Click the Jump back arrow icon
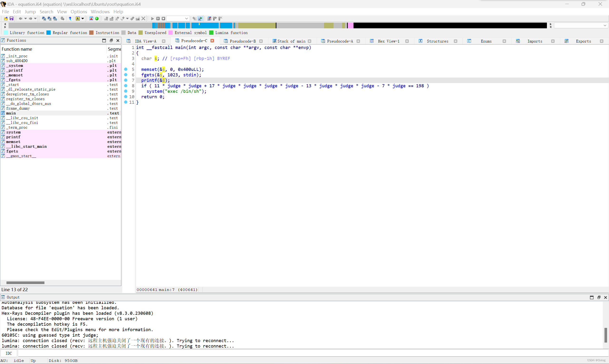Viewport: 609px width, 364px height. 21,19
